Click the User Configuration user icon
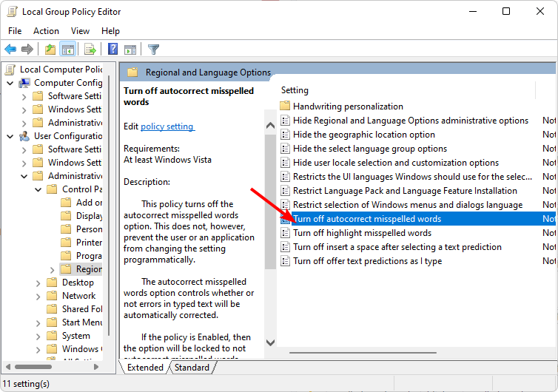Image resolution: width=558 pixels, height=392 pixels. click(x=24, y=136)
